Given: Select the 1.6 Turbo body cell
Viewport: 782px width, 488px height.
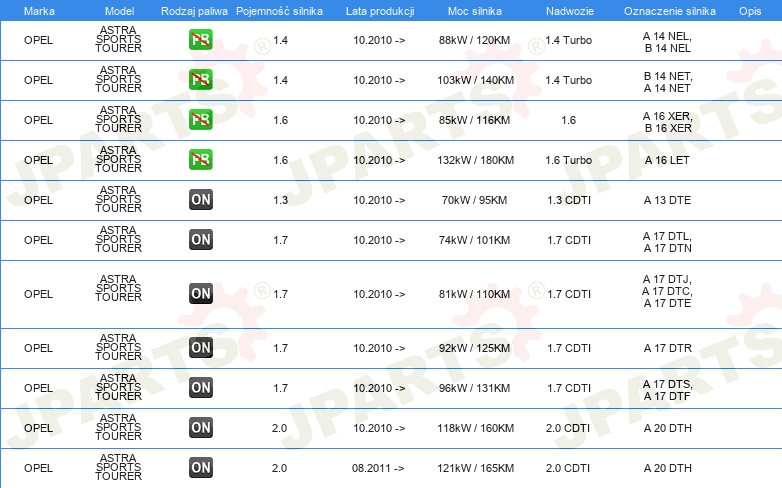Looking at the screenshot, I should [569, 160].
